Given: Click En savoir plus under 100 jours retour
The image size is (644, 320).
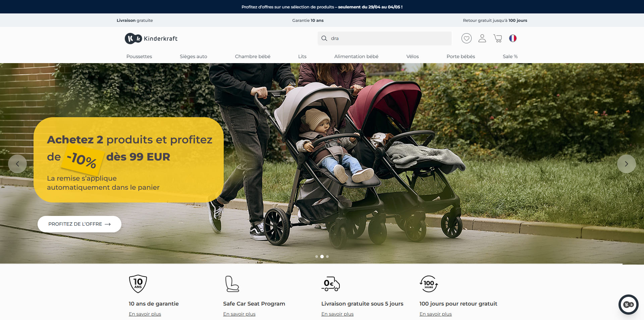Looking at the screenshot, I should [x=436, y=314].
